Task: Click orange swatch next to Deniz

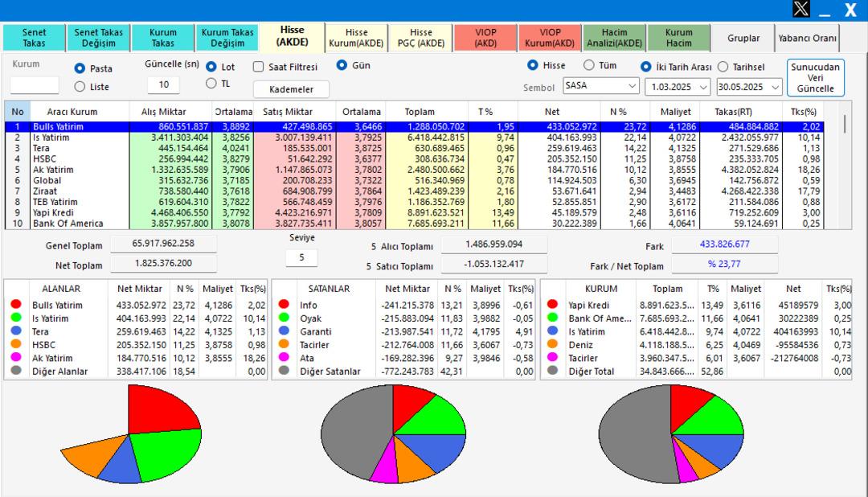Action: pyautogui.click(x=552, y=344)
